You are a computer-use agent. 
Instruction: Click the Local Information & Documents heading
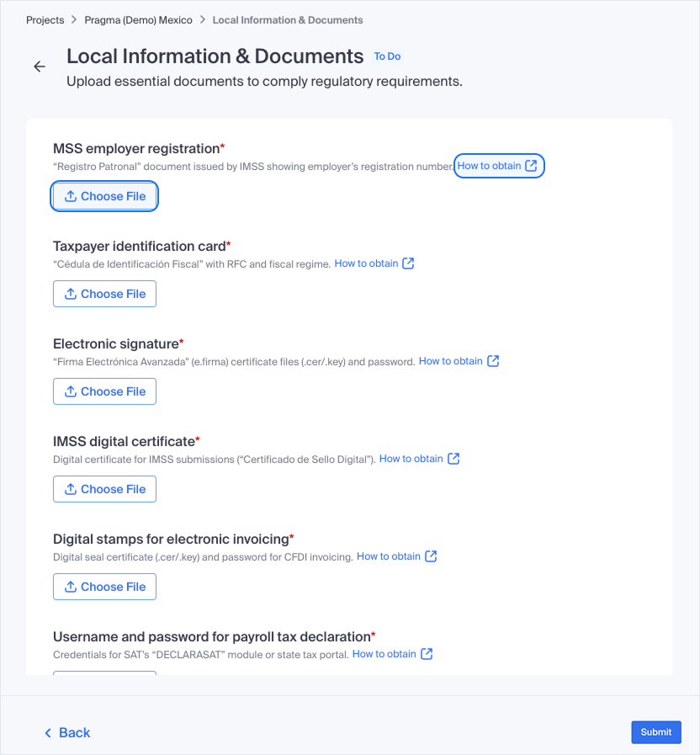[x=215, y=56]
